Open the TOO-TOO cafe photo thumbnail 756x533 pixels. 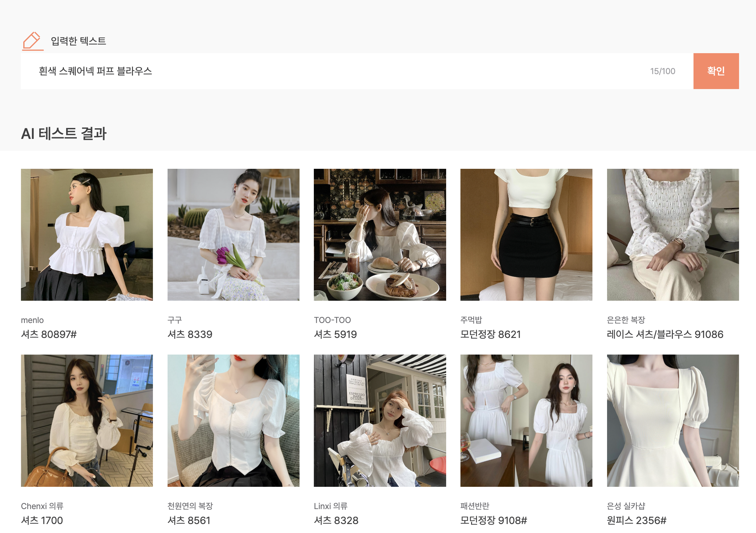pos(380,235)
